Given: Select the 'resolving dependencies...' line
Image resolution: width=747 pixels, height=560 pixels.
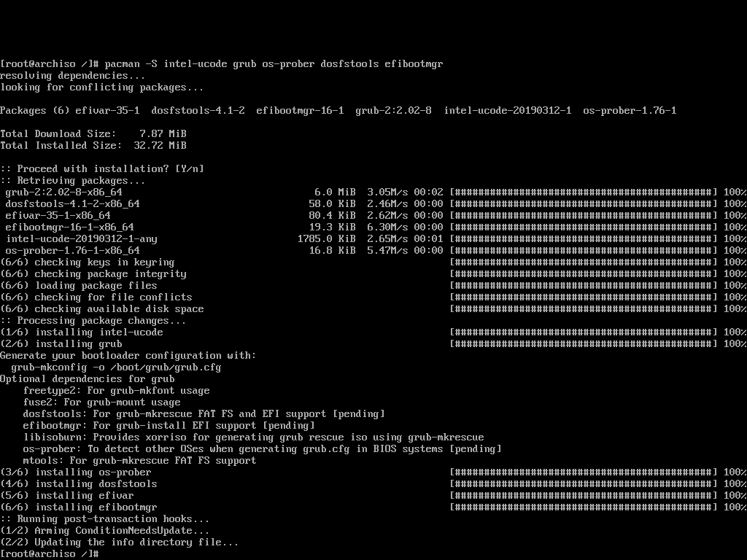Looking at the screenshot, I should point(72,76).
